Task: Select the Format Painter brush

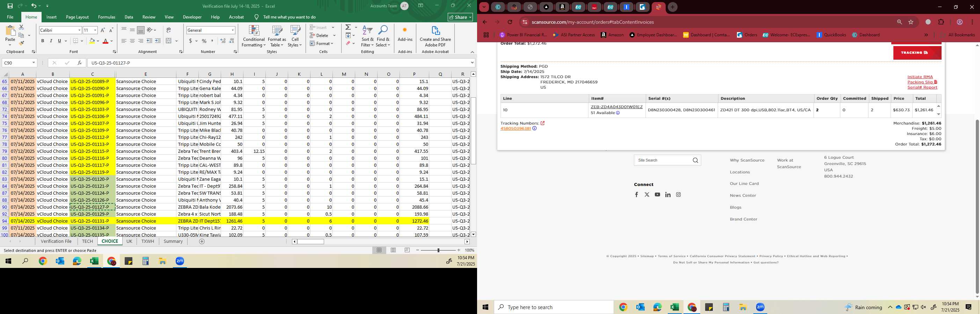Action: [x=21, y=43]
